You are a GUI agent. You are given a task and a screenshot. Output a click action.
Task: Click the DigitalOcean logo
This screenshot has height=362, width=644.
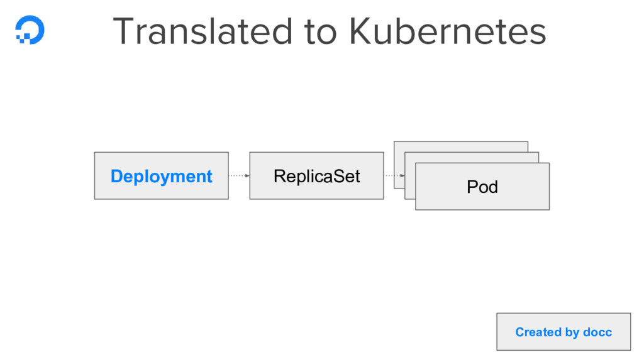click(x=30, y=30)
